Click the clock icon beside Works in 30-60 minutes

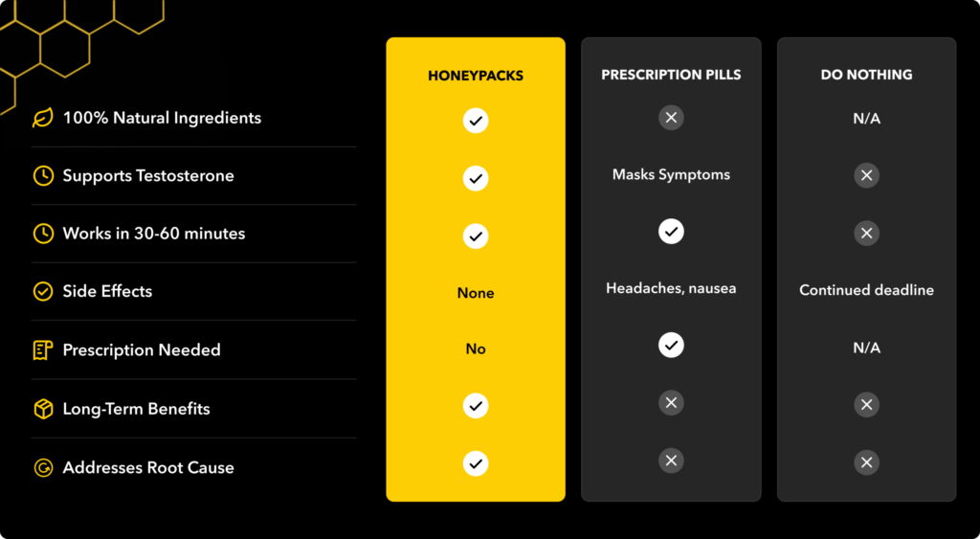(42, 234)
